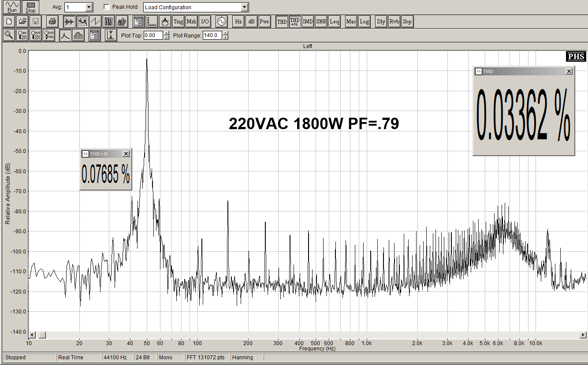The height and width of the screenshot is (365, 588).
Task: Print the plot with the printer icon
Action: (x=52, y=21)
